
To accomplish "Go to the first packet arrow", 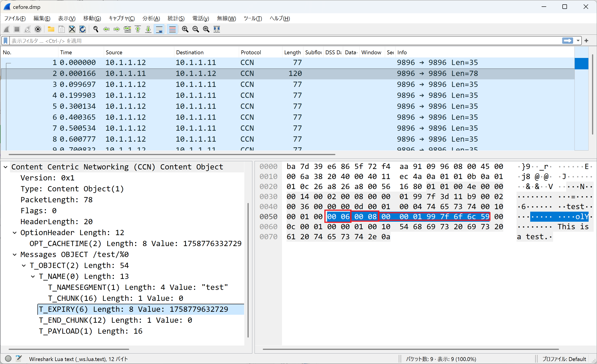I will [138, 29].
